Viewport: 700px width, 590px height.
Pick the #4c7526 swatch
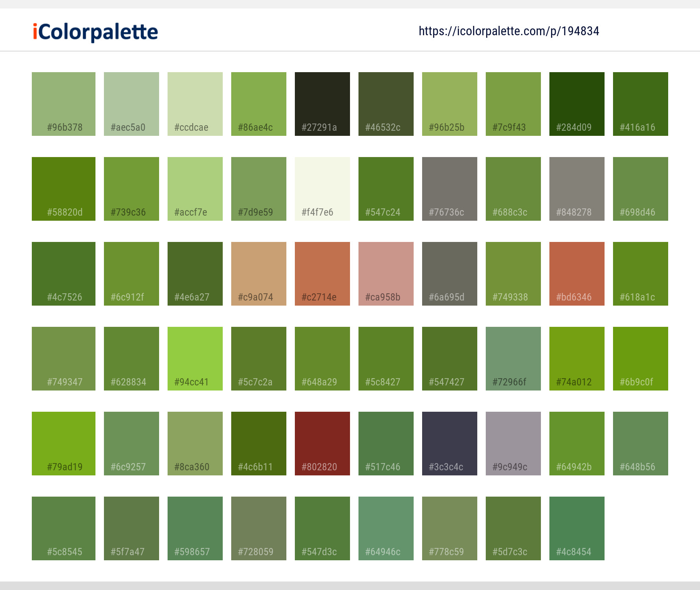pyautogui.click(x=64, y=274)
